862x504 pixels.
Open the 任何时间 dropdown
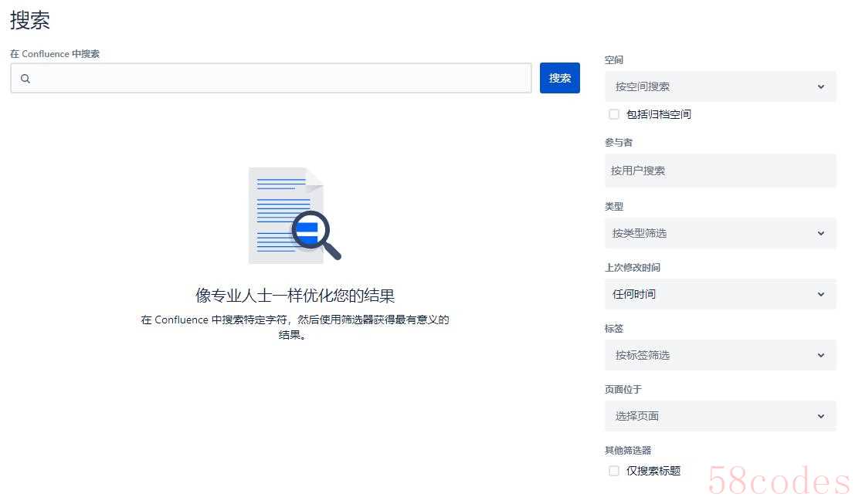coord(720,294)
